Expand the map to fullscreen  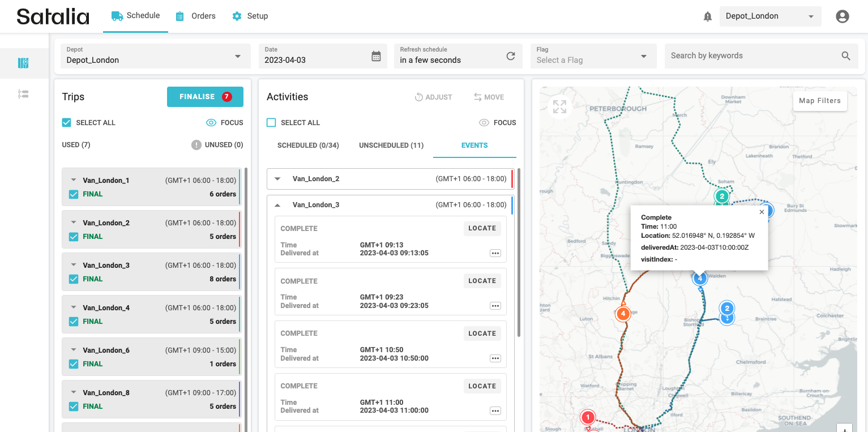[x=559, y=106]
